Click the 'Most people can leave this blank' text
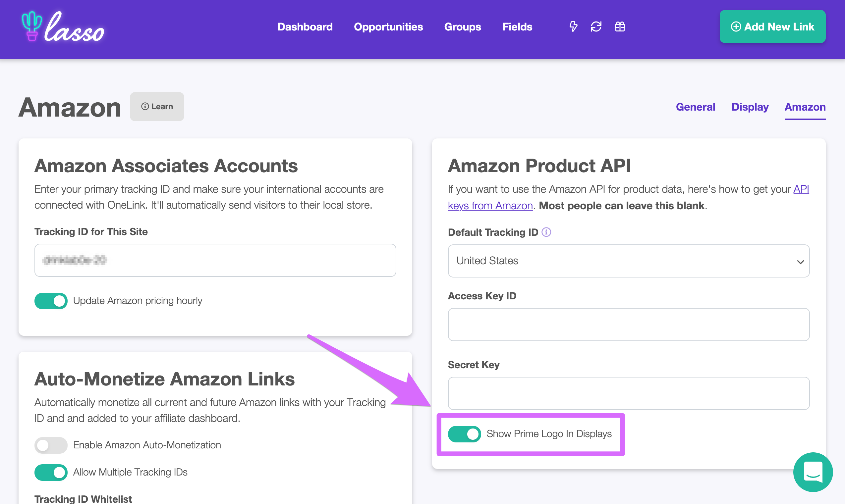 pos(622,205)
